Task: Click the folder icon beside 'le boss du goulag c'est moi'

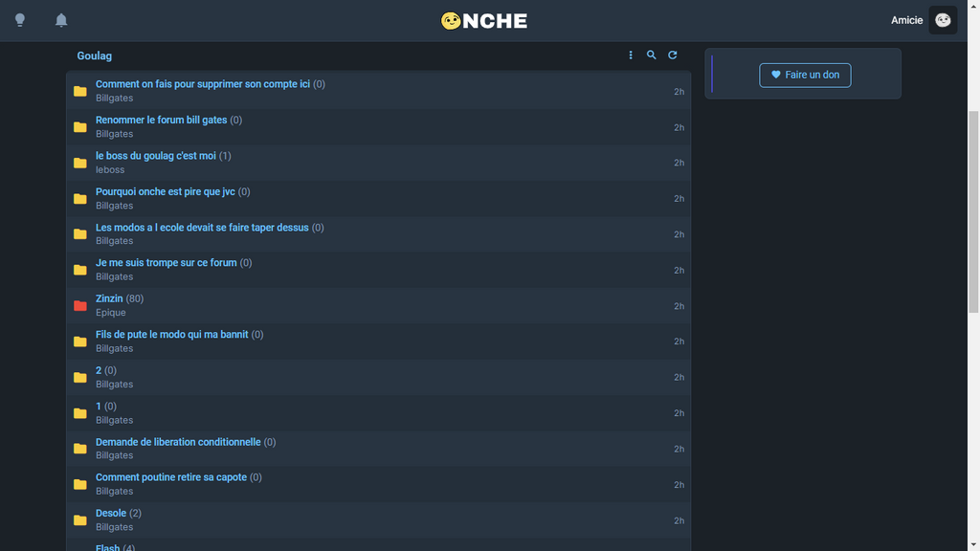Action: (x=80, y=163)
